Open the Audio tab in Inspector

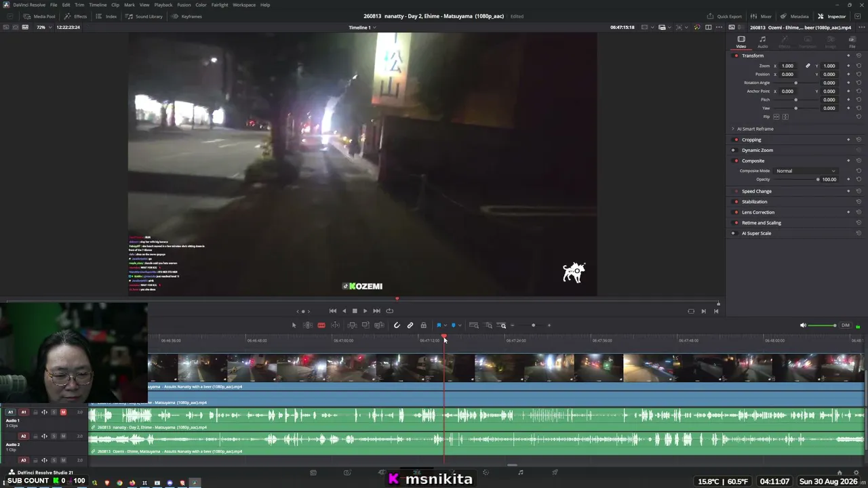point(762,42)
